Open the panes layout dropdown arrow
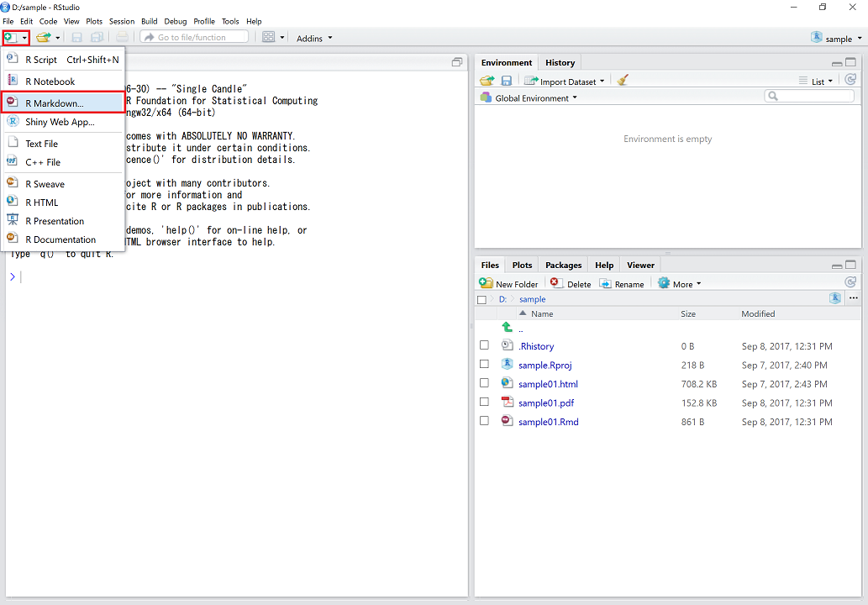This screenshot has width=868, height=605. (x=282, y=38)
